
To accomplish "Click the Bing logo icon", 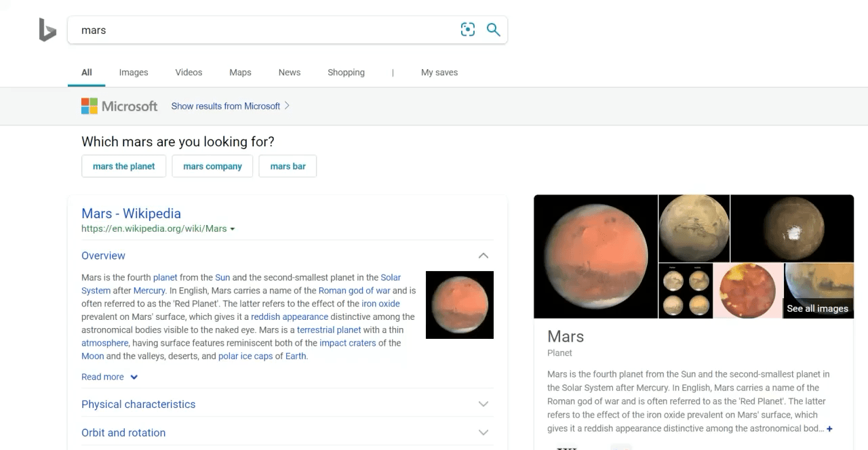I will (x=47, y=30).
